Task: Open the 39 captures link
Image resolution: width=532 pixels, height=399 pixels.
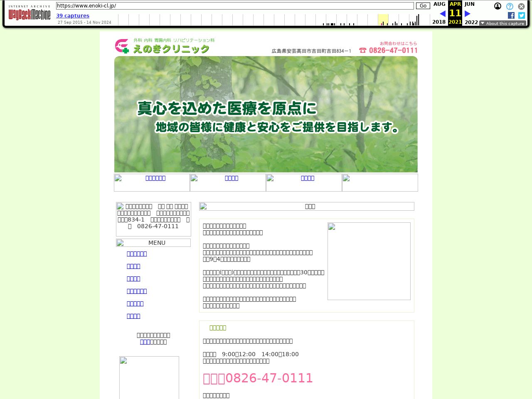Action: 73,16
